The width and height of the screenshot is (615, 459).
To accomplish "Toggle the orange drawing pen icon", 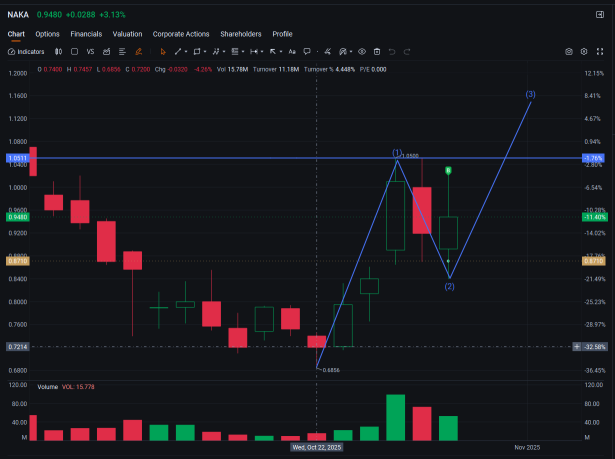I will click(138, 52).
